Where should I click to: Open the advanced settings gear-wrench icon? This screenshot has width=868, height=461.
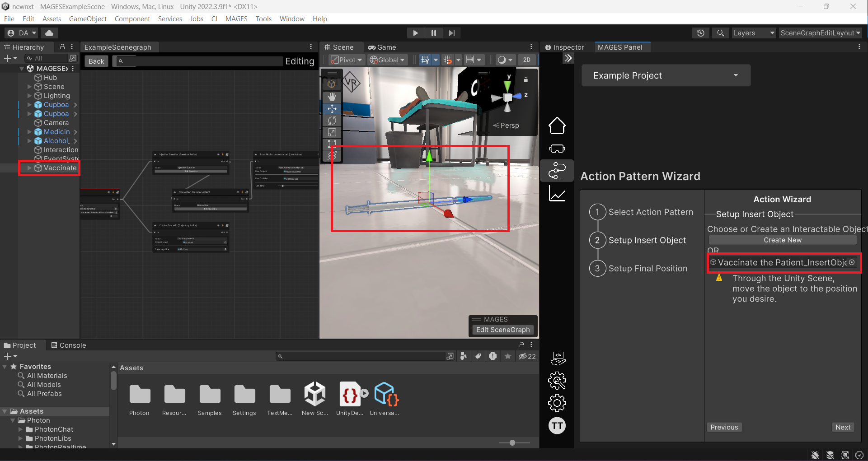point(557,381)
